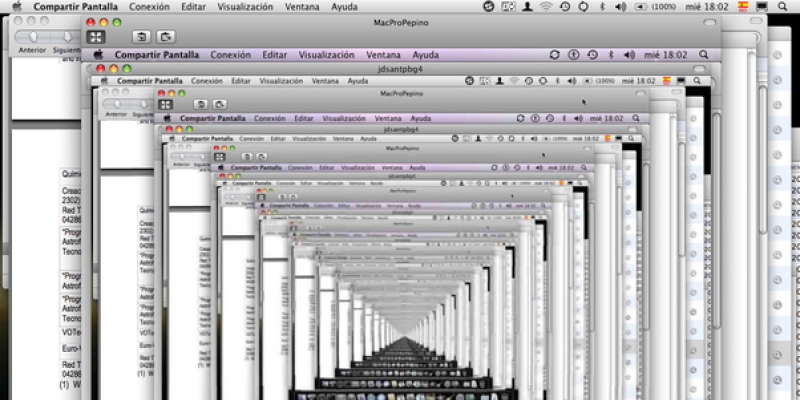Click the Spanish flag input menu in top menu bar
The image size is (800, 400).
[743, 7]
